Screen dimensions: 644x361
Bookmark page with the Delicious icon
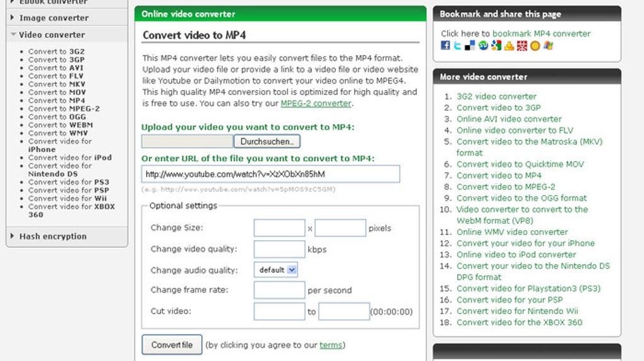click(x=470, y=46)
